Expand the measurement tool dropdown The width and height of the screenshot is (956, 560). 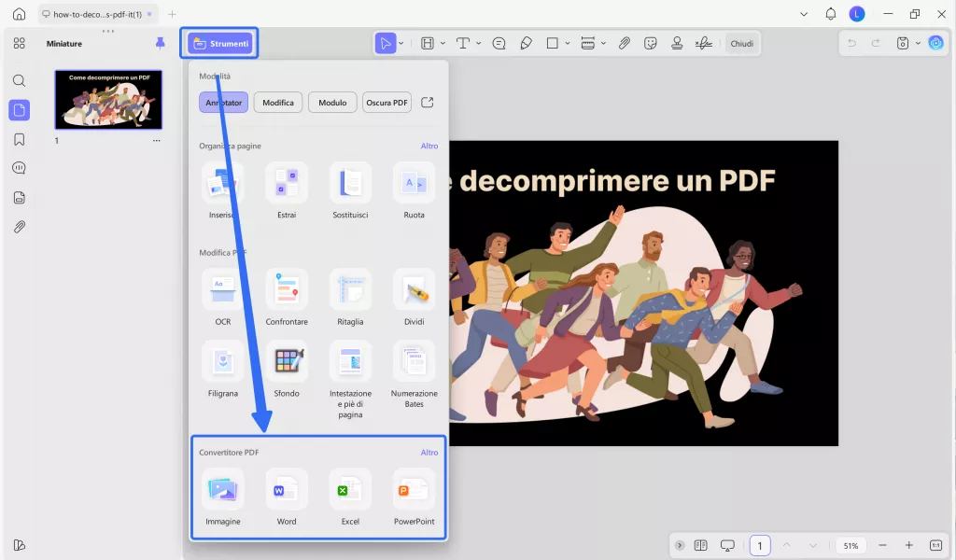(x=604, y=43)
